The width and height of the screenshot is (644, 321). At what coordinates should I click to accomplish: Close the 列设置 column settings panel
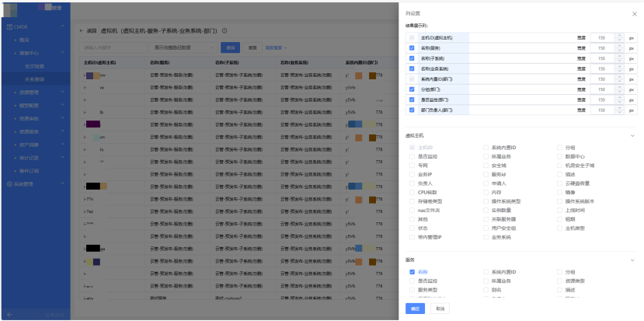coord(635,14)
